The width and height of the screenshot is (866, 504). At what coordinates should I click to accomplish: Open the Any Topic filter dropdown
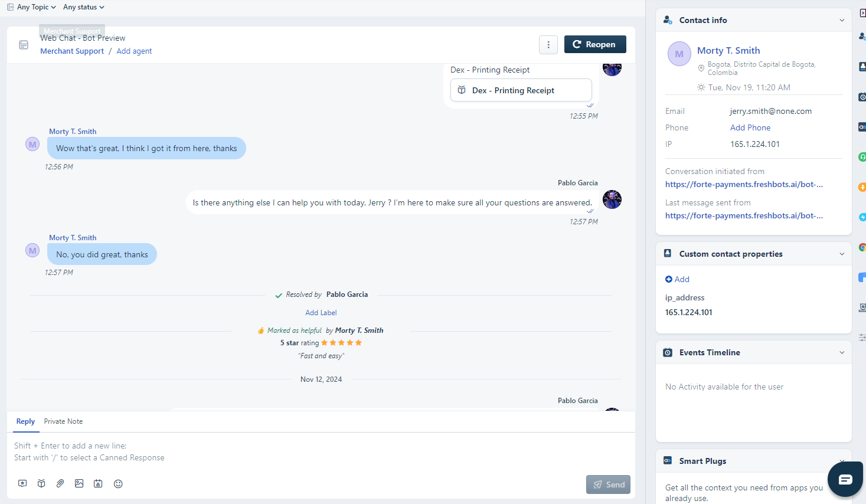pos(31,7)
